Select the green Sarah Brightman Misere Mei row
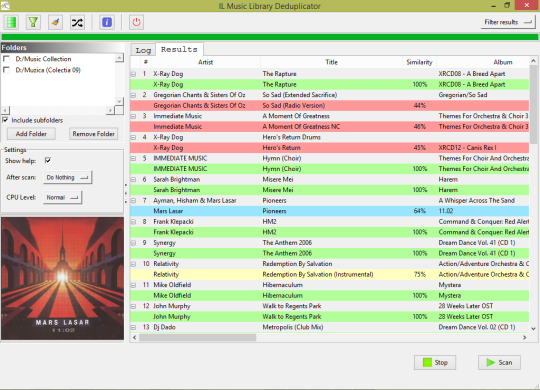 click(x=330, y=190)
